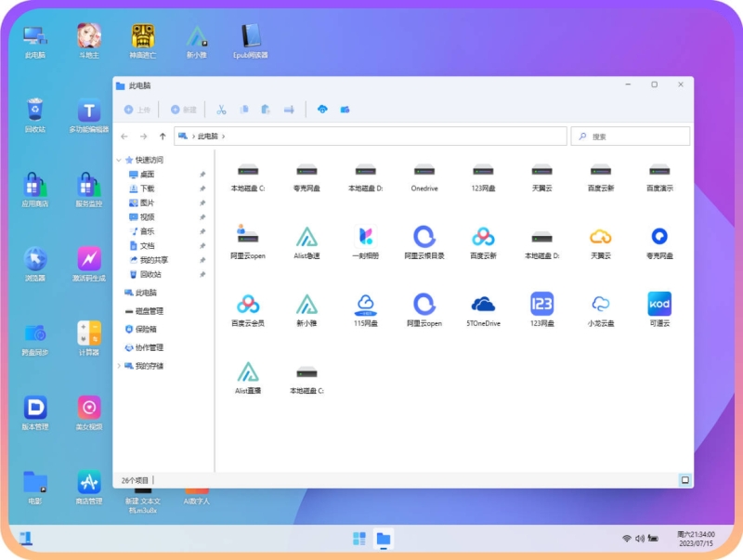Select the 小龙云盘 icon
The image size is (743, 560).
click(600, 310)
